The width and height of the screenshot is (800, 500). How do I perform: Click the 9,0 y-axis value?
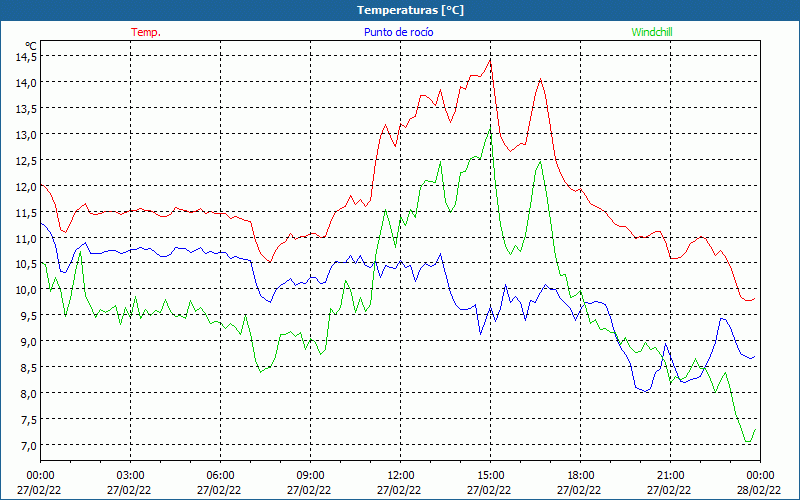click(29, 341)
